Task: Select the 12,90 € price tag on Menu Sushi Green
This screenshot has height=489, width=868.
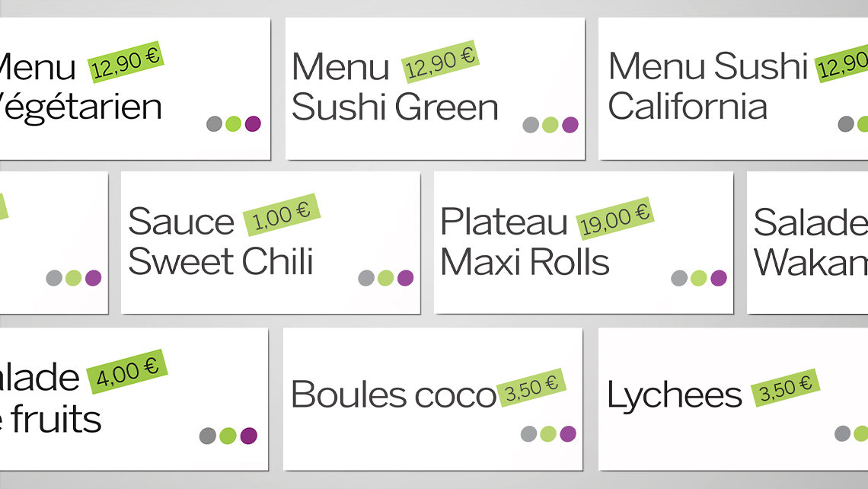Action: (x=440, y=61)
